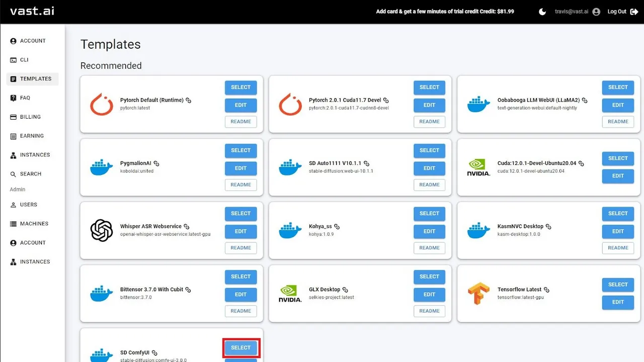The width and height of the screenshot is (644, 362).
Task: Click link icon beside KasmNVC Desktop
Action: (548, 227)
